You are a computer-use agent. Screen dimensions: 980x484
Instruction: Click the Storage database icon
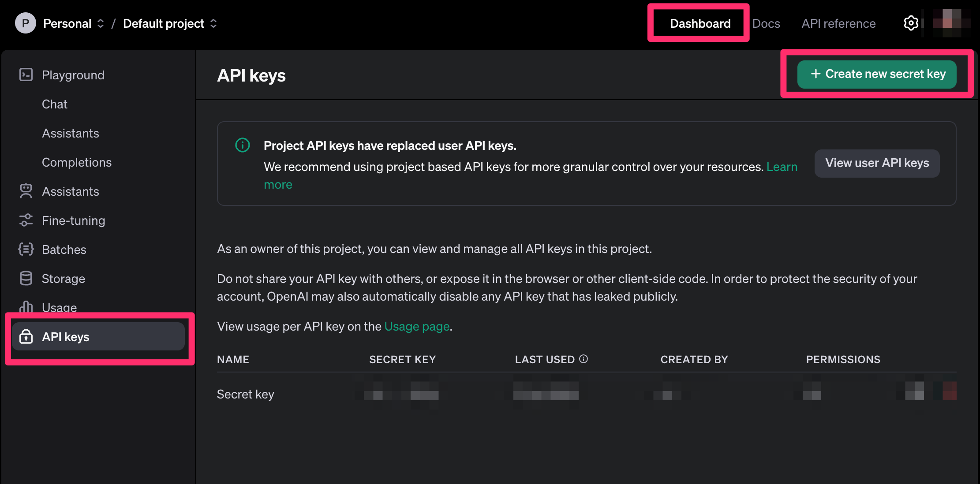click(x=26, y=279)
